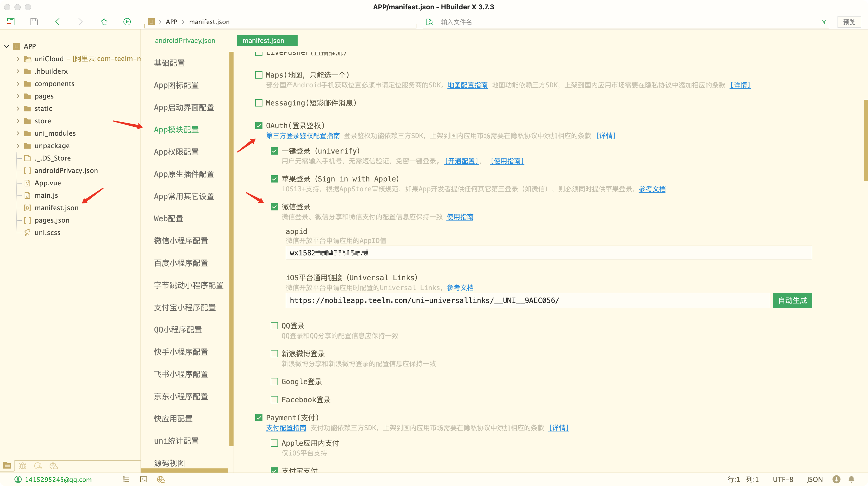Viewport: 868px width, 486px height.
Task: Click the run play icon
Action: [127, 22]
